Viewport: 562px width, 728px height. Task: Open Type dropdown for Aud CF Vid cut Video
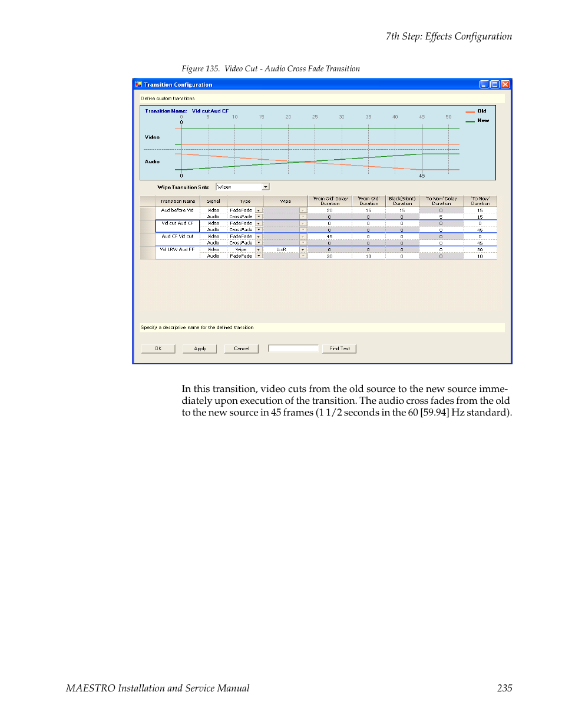click(x=259, y=236)
